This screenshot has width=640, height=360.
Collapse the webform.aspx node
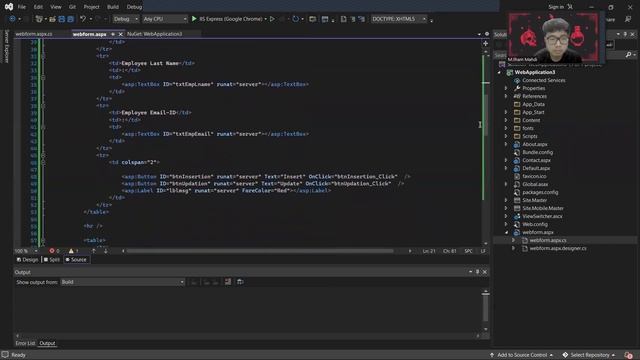coord(507,232)
